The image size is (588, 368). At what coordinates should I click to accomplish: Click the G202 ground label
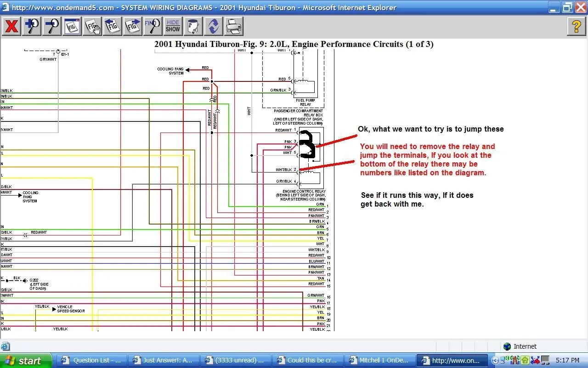(35, 280)
